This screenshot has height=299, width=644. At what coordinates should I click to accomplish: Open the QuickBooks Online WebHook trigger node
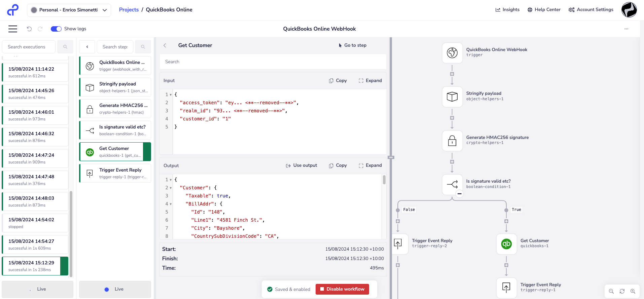(452, 53)
